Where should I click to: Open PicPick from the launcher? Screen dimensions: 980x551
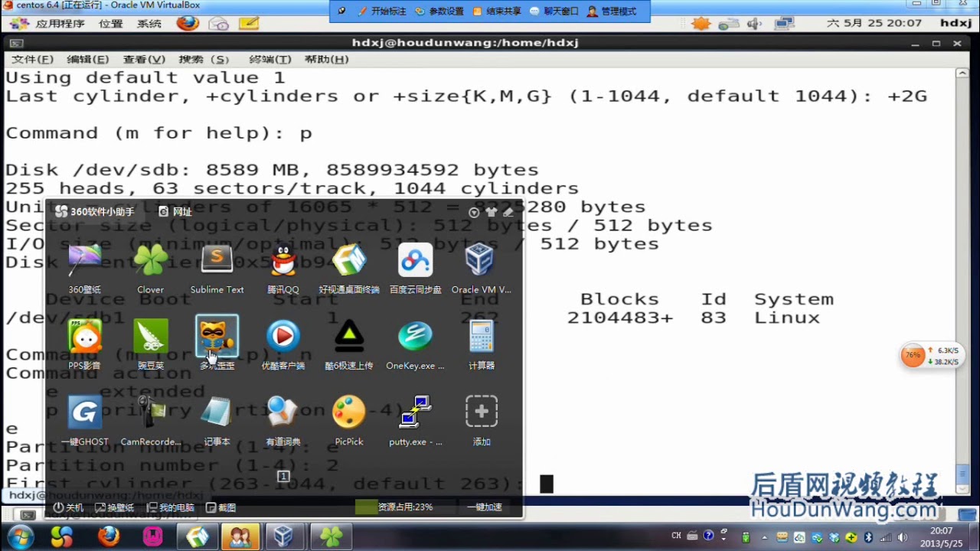349,412
